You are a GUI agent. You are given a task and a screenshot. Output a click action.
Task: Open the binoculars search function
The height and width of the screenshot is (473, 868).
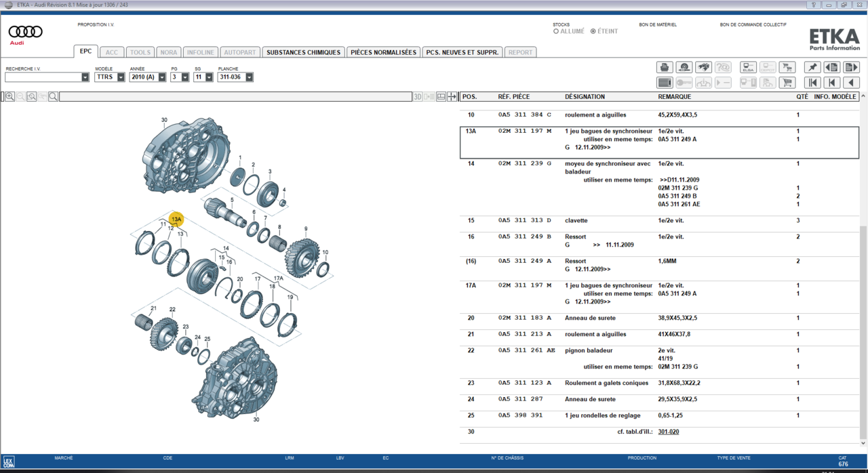[x=704, y=67]
